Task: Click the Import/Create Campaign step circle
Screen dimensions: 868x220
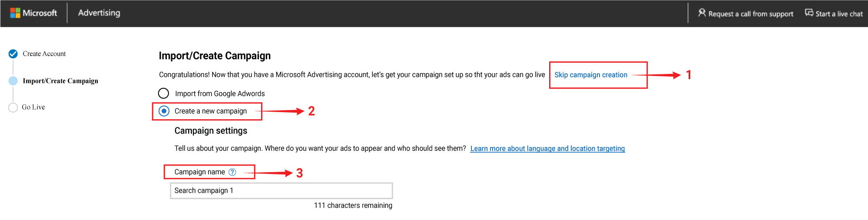Action: coord(13,81)
